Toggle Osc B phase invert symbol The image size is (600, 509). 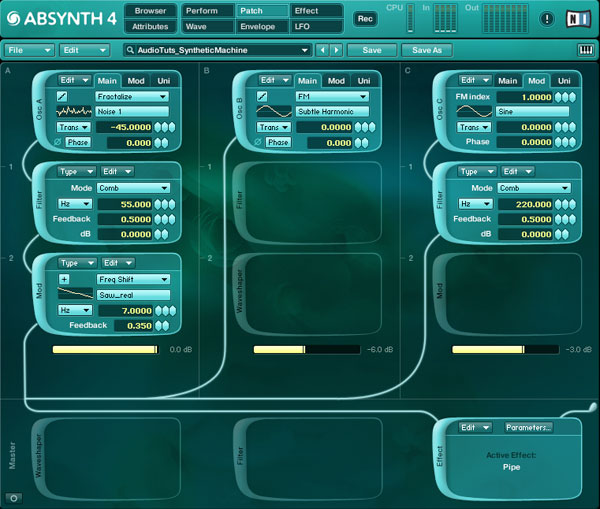258,142
